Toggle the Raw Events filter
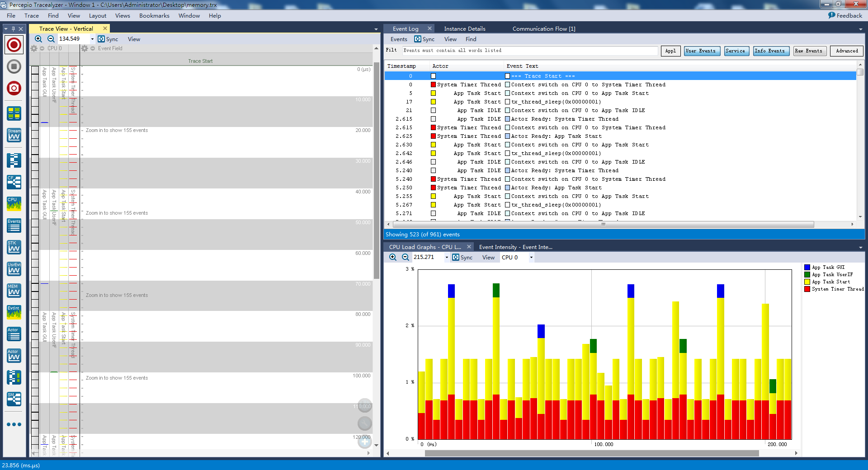 point(810,51)
